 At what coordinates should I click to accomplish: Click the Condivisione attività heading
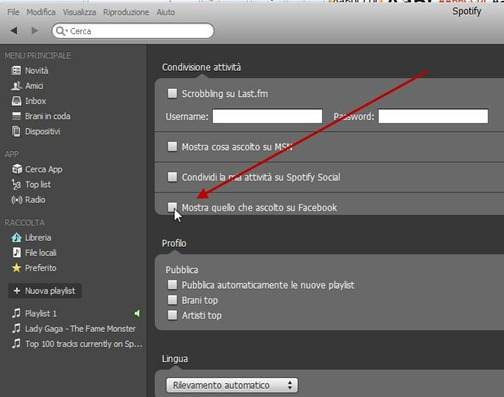click(x=201, y=67)
